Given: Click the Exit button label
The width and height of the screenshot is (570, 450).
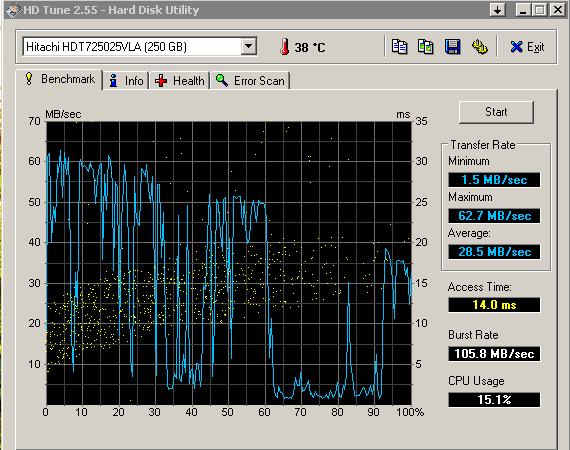Looking at the screenshot, I should point(535,47).
